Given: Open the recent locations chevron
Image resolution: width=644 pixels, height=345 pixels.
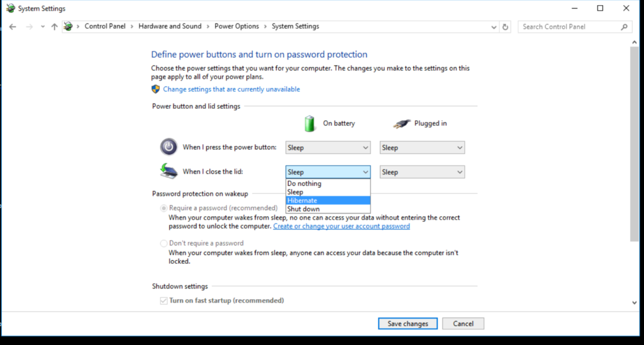Looking at the screenshot, I should (x=43, y=26).
